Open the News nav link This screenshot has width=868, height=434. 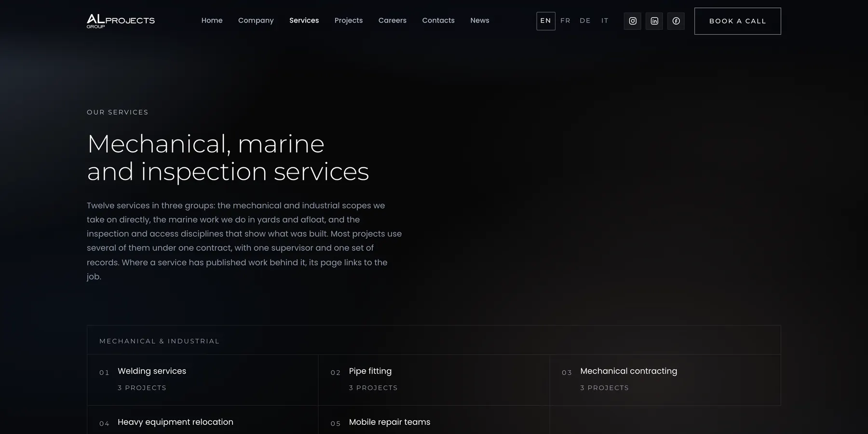(x=480, y=20)
